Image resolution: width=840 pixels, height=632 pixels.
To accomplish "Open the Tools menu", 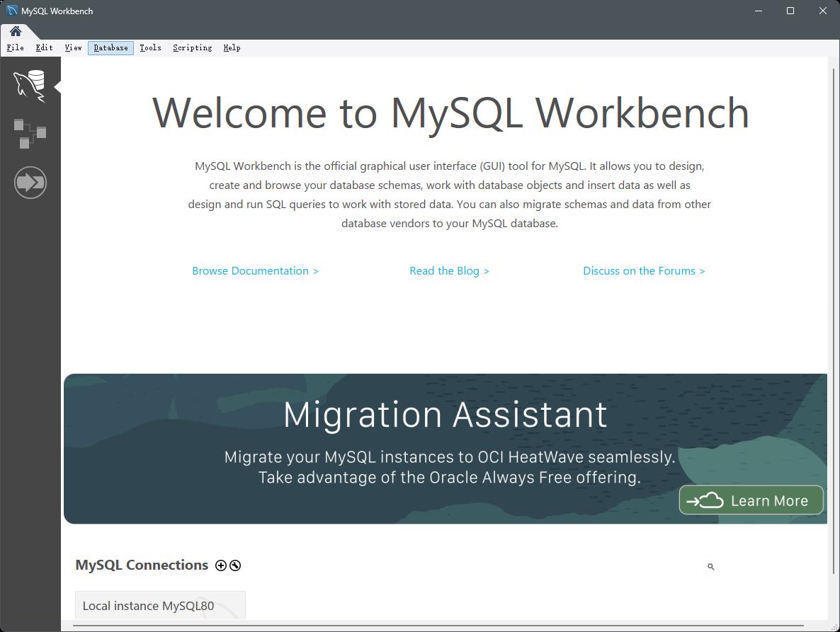I will pos(151,47).
